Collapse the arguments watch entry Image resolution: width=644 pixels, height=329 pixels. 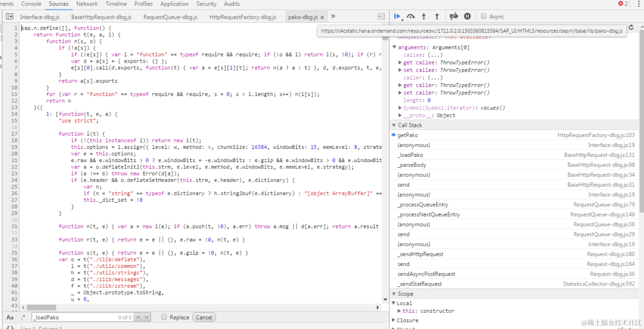(394, 47)
